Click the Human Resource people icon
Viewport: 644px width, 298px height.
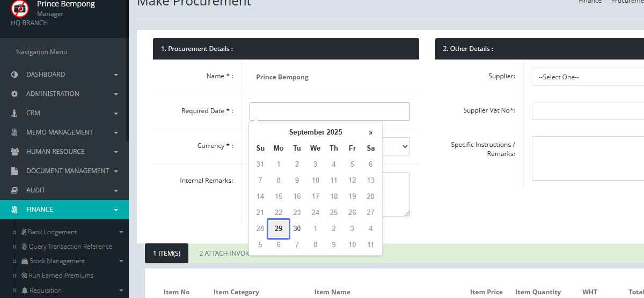[x=14, y=152]
